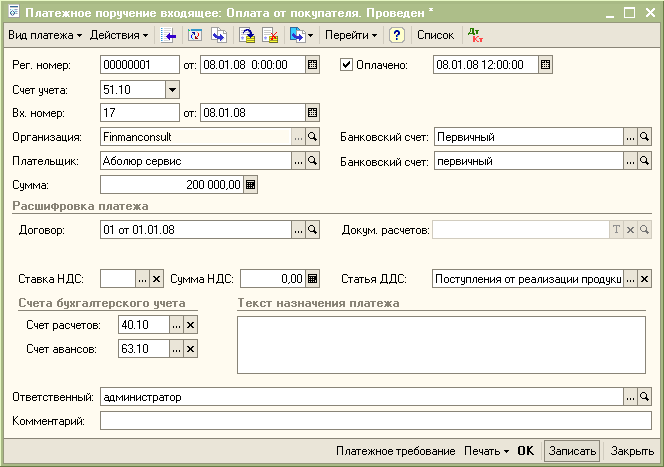Expand arrow beside enter-based-on icon

tap(310, 36)
